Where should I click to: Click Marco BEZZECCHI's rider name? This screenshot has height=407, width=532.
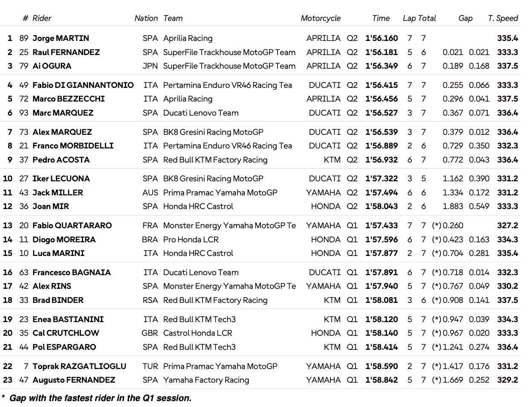(x=69, y=99)
